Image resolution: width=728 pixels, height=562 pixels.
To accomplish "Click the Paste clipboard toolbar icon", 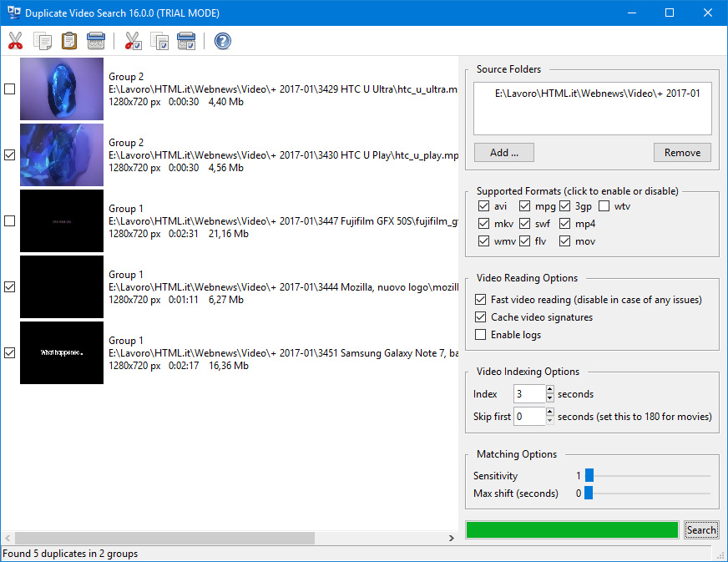I will 69,40.
